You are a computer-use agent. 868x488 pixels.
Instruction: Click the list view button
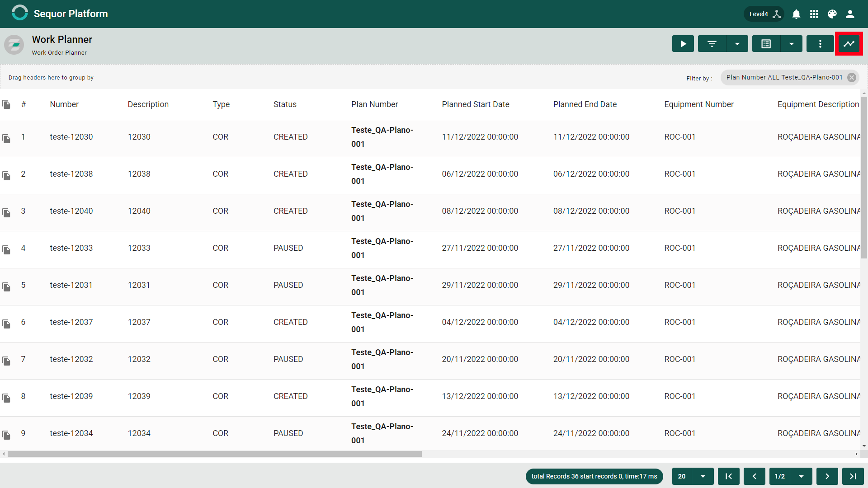(x=766, y=44)
